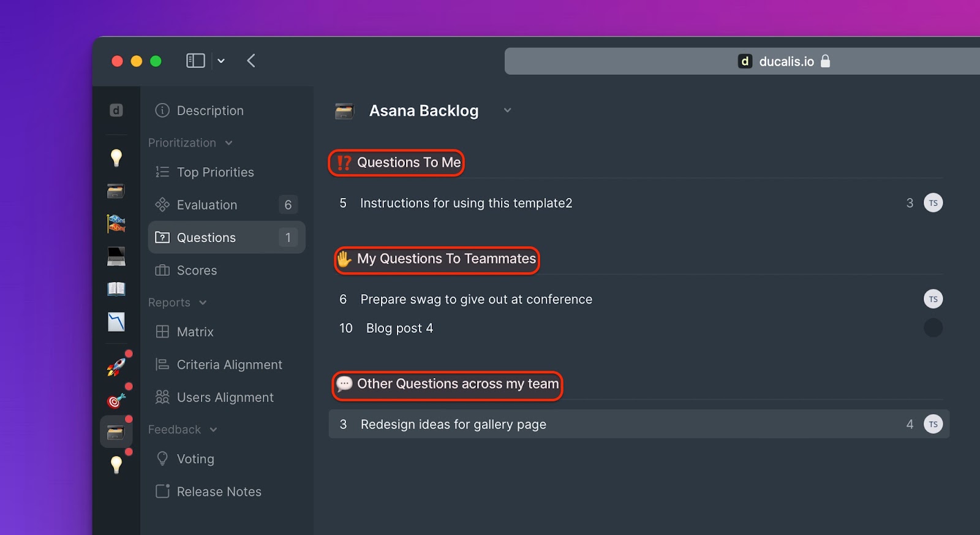Screen dimensions: 980x535
Task: Open the Matrix report
Action: point(195,332)
